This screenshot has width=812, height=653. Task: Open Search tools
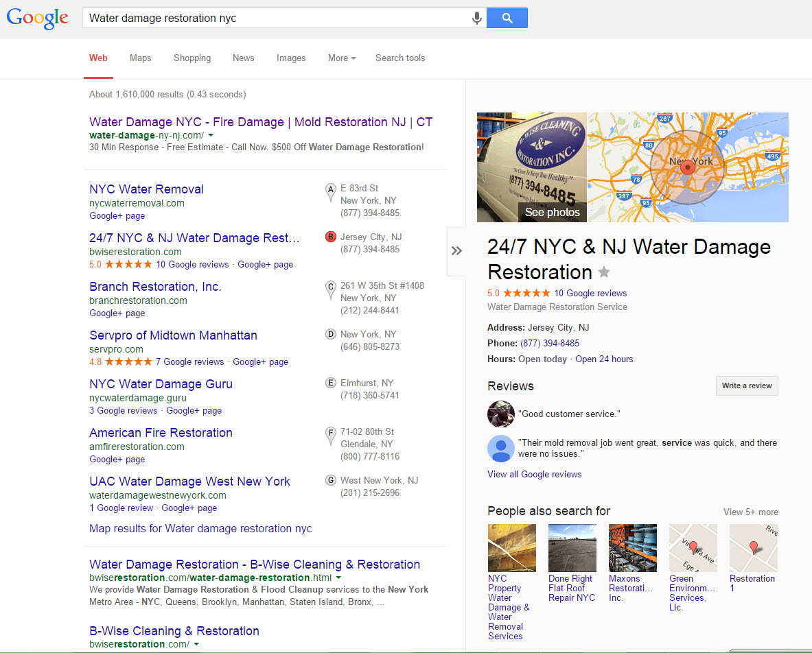pyautogui.click(x=400, y=58)
